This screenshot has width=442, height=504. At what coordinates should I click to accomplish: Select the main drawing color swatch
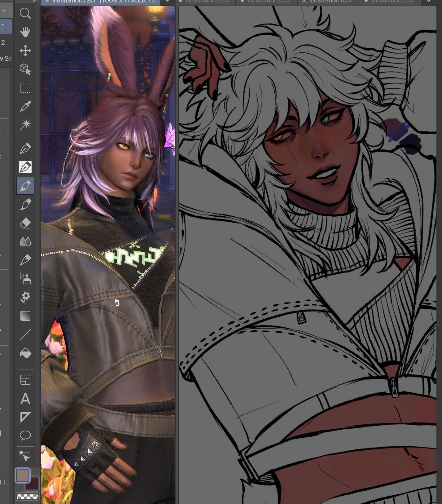click(x=23, y=475)
